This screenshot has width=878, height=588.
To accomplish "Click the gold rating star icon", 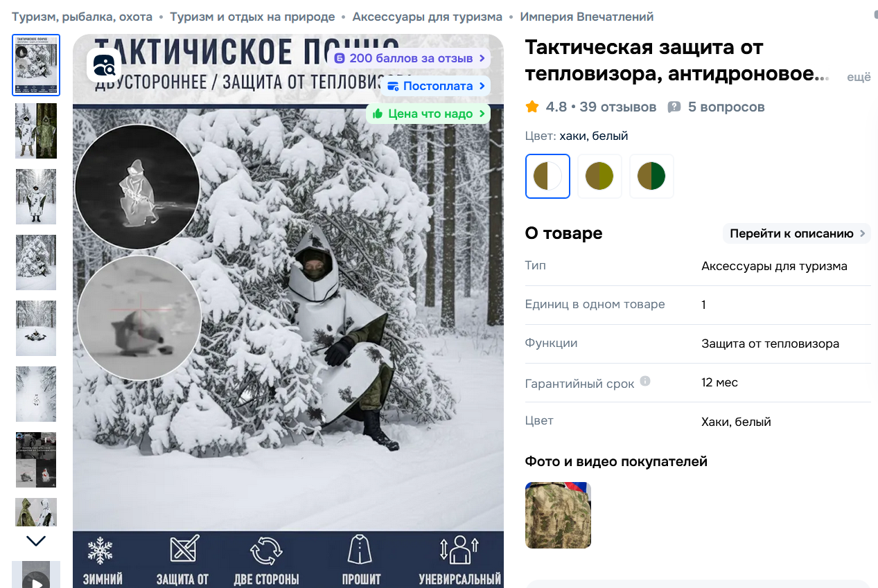I will click(532, 107).
